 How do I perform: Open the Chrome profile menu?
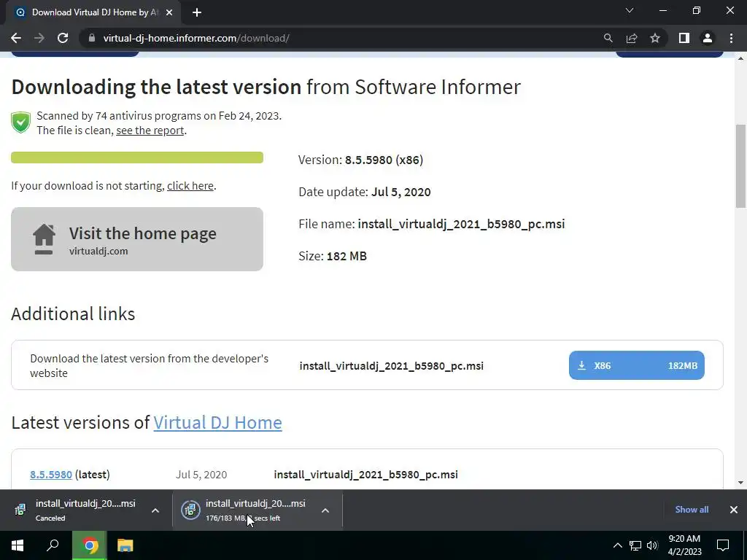pos(708,38)
